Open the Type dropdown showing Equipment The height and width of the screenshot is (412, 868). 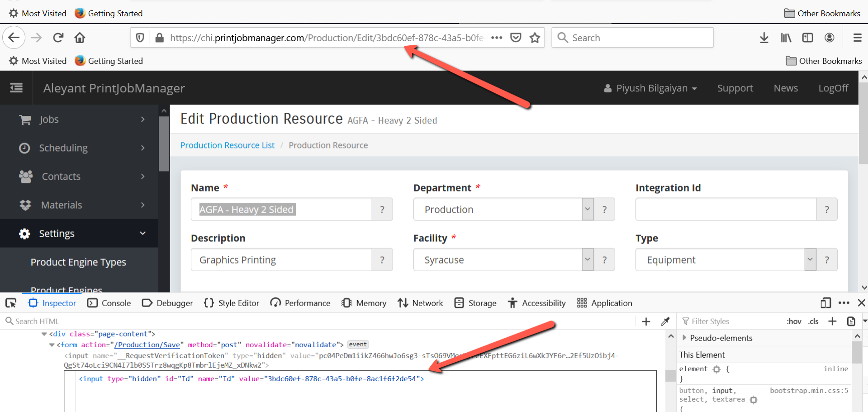(726, 259)
